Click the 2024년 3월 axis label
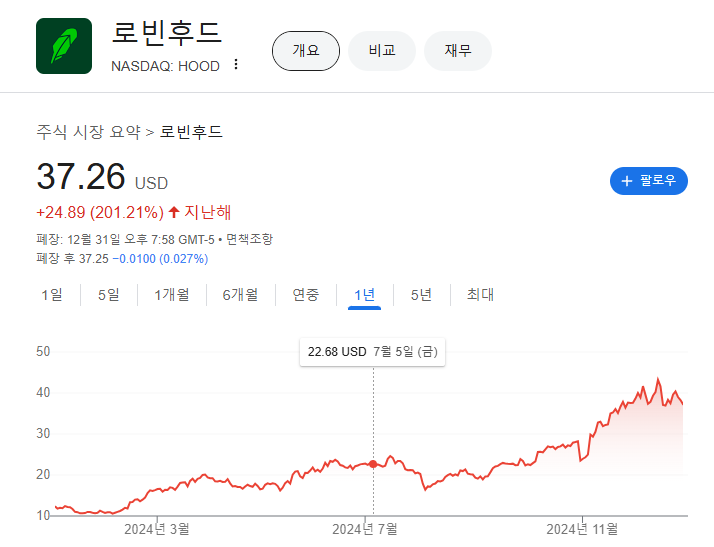The height and width of the screenshot is (547, 714). [157, 529]
